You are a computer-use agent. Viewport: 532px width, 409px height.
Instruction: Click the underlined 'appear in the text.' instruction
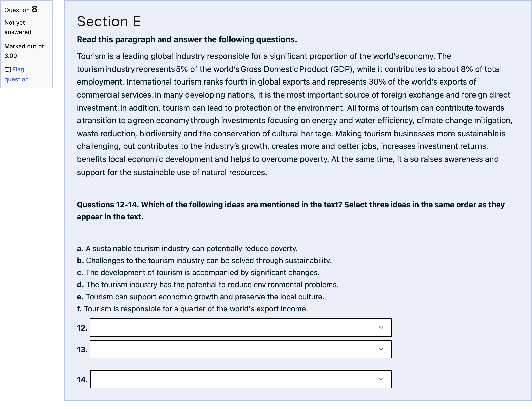point(110,217)
